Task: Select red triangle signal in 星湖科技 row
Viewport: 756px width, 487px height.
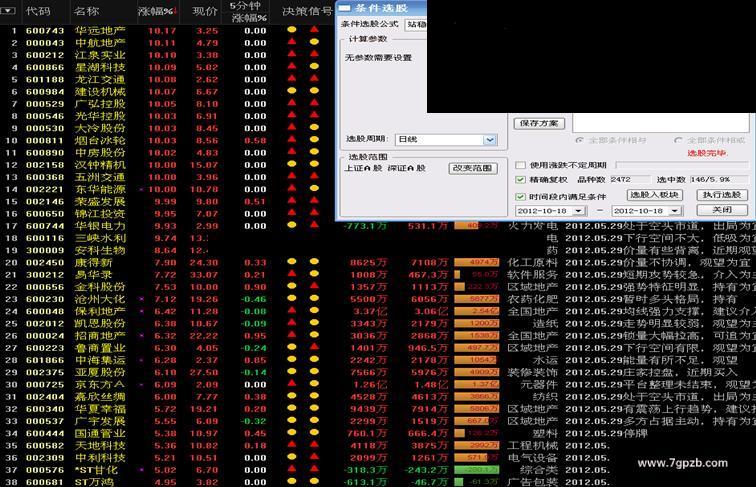Action: pos(292,66)
